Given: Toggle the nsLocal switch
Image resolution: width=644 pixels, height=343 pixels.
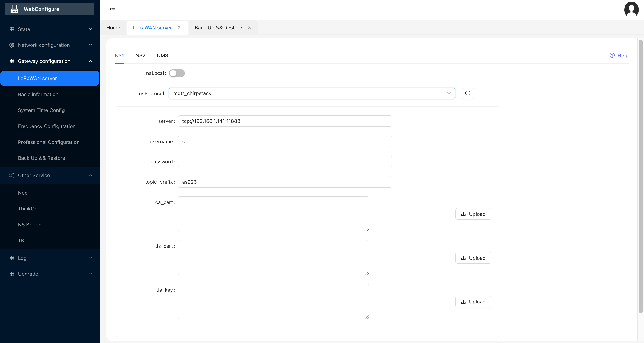Looking at the screenshot, I should point(177,73).
